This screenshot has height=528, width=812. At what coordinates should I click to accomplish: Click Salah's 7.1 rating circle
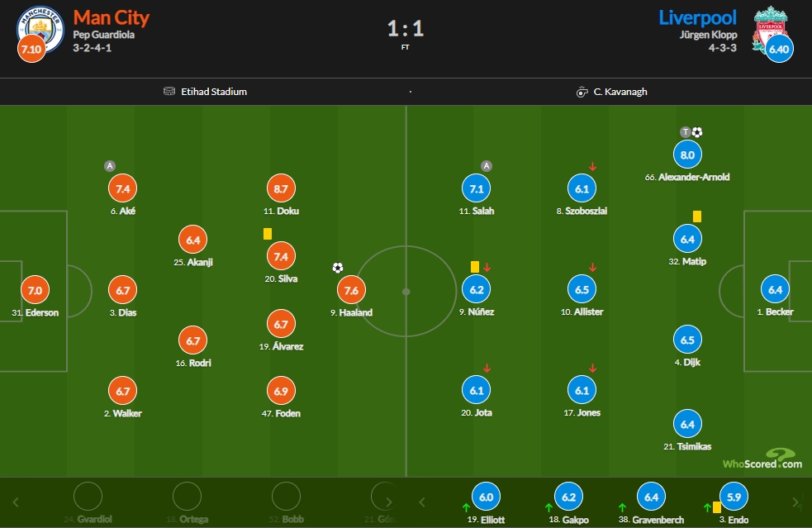pos(476,188)
